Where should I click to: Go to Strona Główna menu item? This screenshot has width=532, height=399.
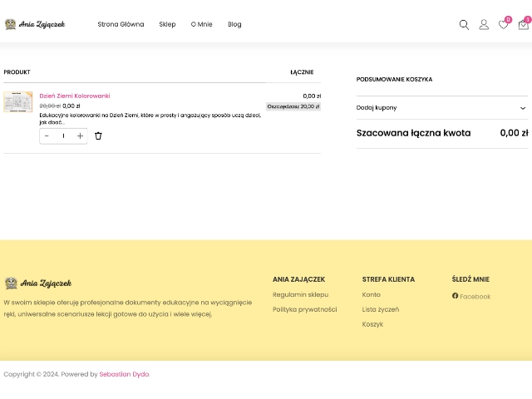pos(121,24)
